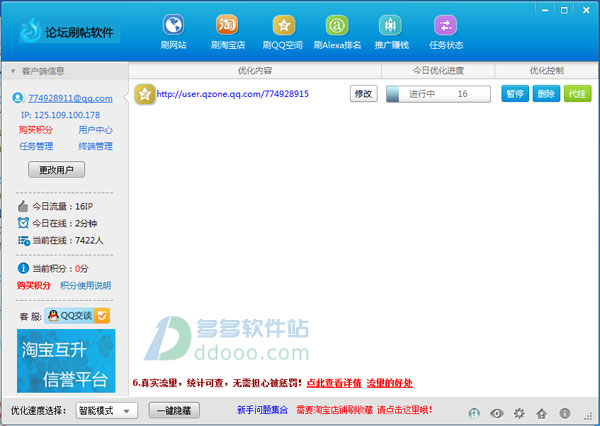
Task: Open the 774928911@qq.com account link
Action: pyautogui.click(x=70, y=98)
